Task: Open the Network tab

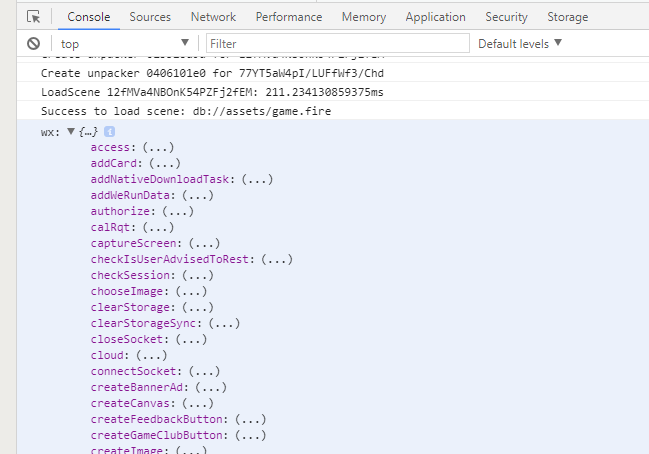Action: tap(213, 17)
